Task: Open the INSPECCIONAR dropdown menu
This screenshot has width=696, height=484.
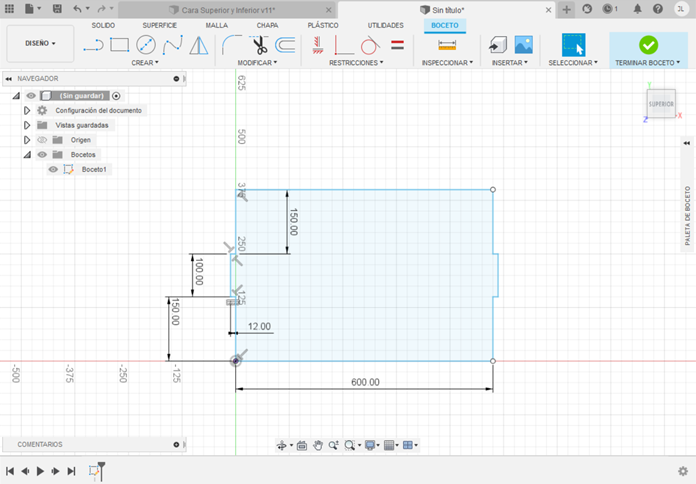Action: [447, 63]
